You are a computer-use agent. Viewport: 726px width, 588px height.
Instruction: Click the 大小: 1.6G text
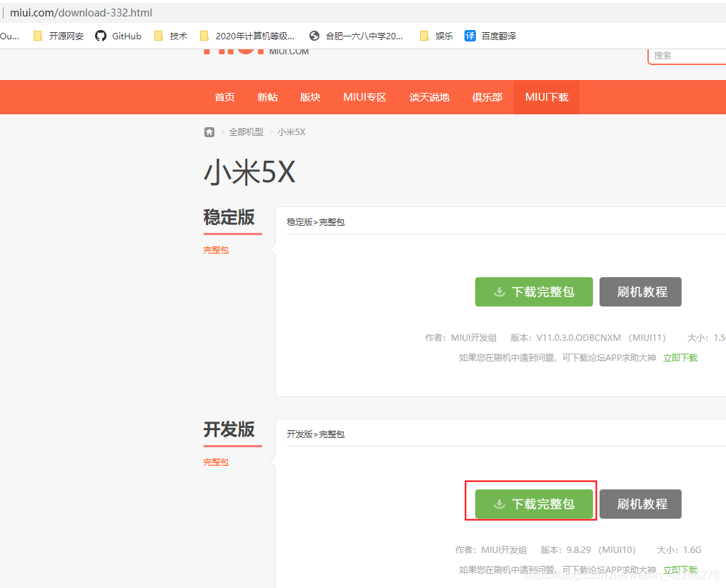[x=680, y=550]
